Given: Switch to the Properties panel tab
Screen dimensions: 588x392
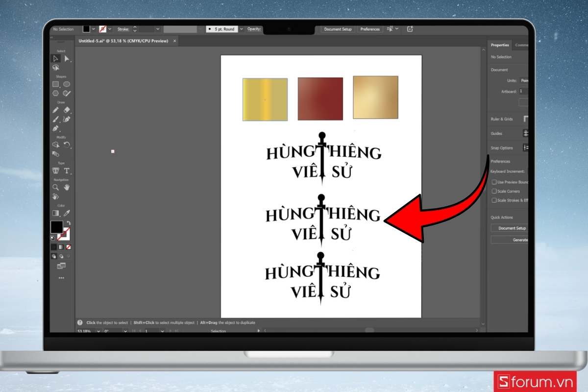Looking at the screenshot, I should point(500,45).
